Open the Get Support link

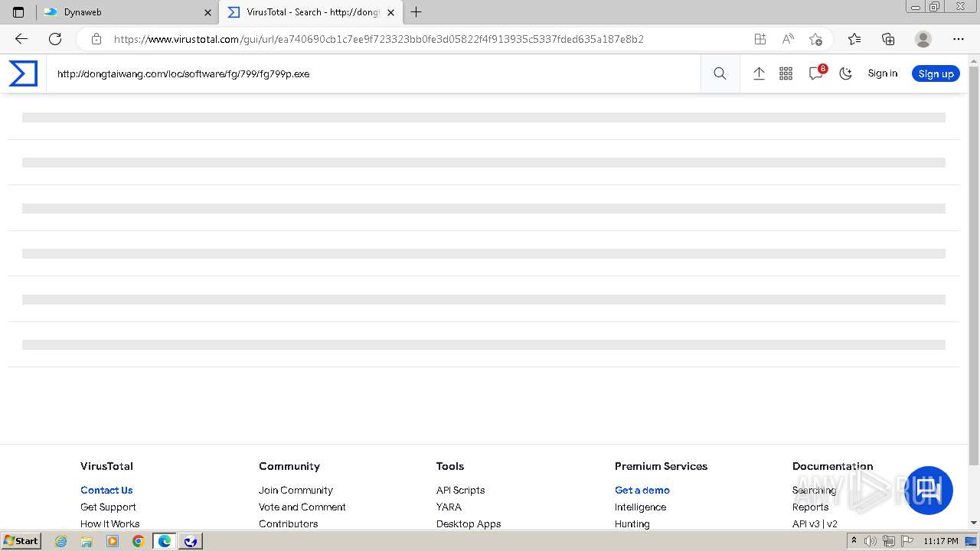click(x=108, y=507)
